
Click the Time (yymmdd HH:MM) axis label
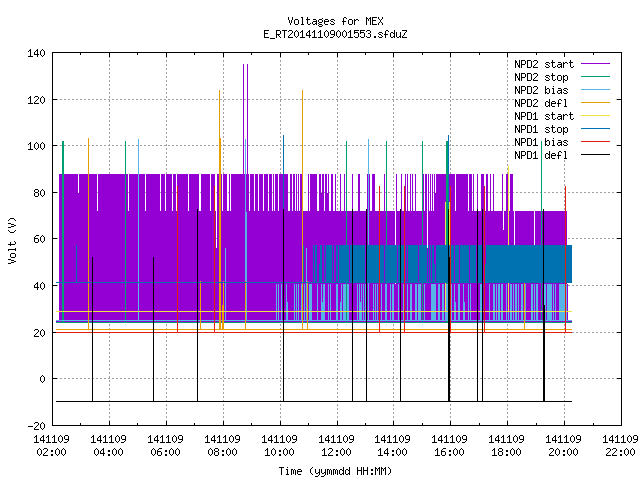pyautogui.click(x=336, y=471)
